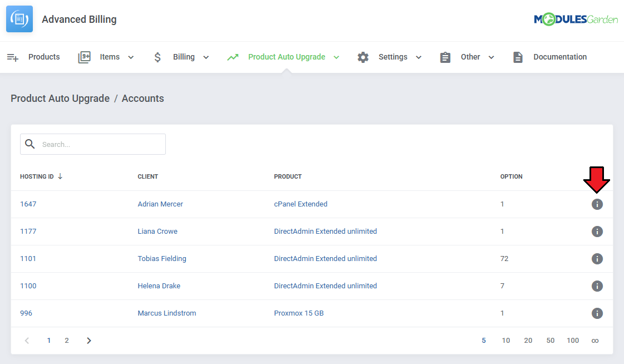The width and height of the screenshot is (624, 364).
Task: Click the Advanced Billing app logo icon
Action: pos(19,19)
